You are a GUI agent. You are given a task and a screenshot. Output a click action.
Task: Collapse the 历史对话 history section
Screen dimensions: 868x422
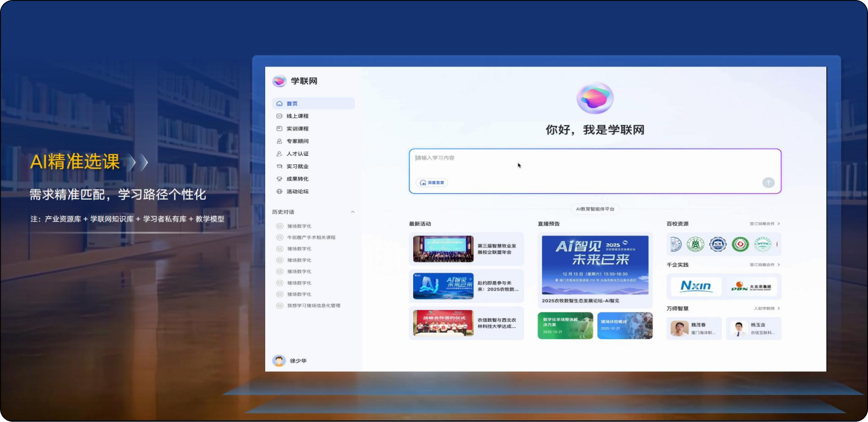[353, 212]
